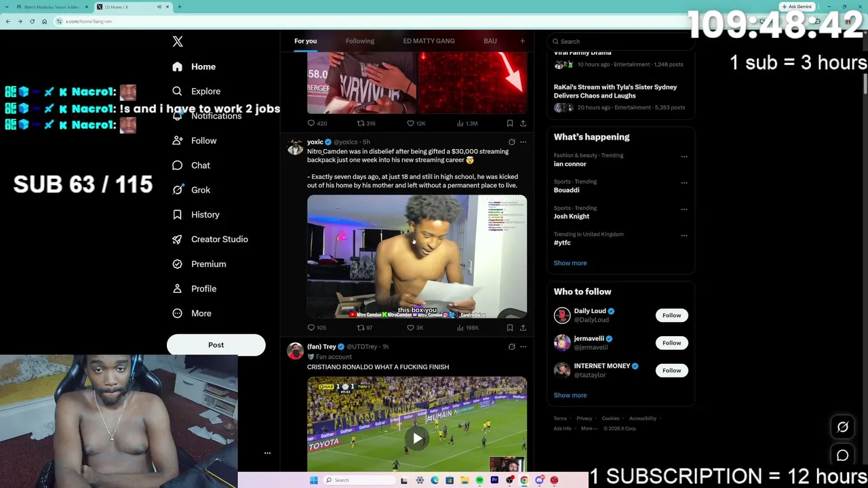868x488 pixels.
Task: Reply to the post with 420 replies
Action: (x=317, y=123)
